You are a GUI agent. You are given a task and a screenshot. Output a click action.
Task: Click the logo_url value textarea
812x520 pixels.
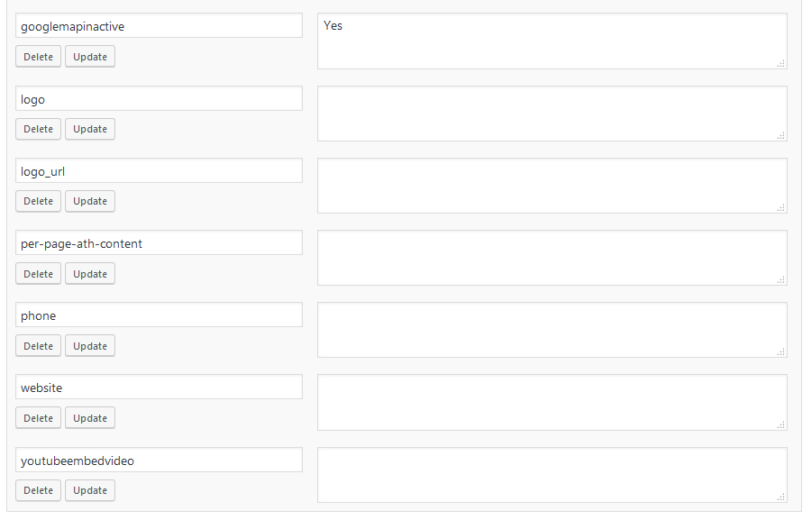[x=552, y=186]
